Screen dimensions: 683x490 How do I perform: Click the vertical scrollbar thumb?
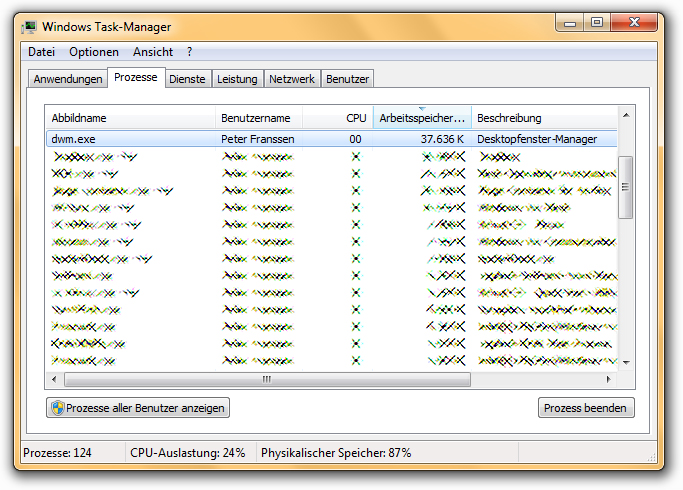626,187
